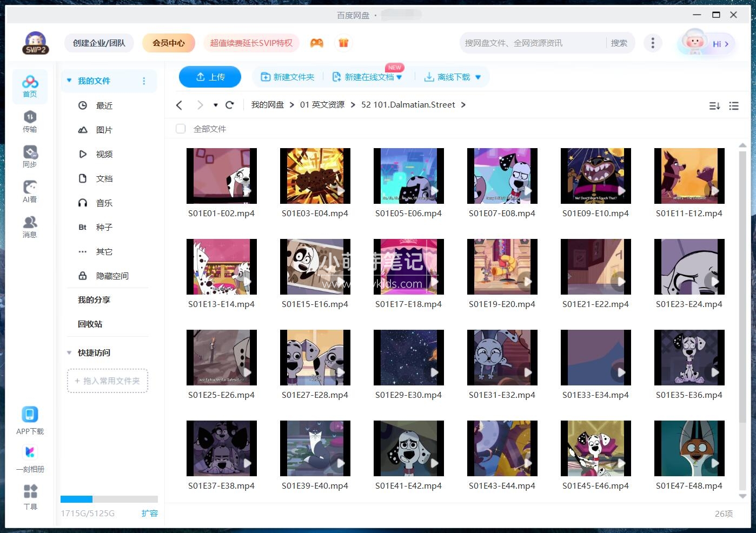Click the game controller icon near top
This screenshot has height=533, width=756.
pyautogui.click(x=317, y=42)
